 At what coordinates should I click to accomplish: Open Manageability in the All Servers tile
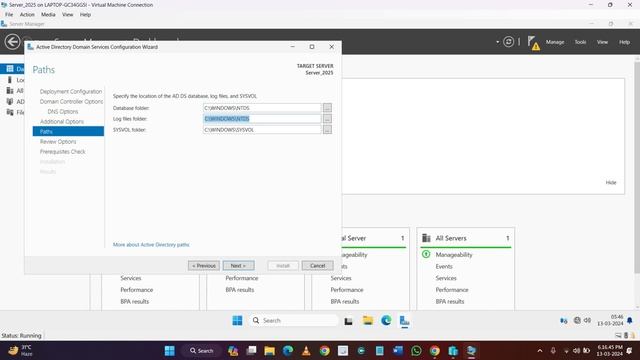453,255
